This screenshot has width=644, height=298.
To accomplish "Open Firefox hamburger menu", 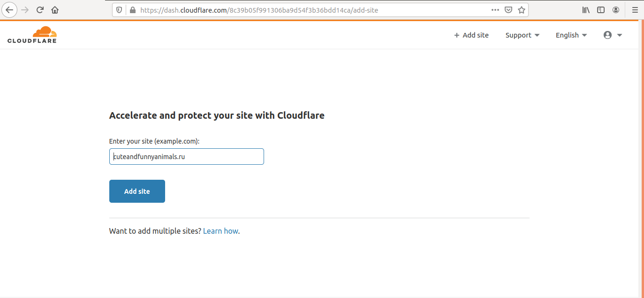I will (x=635, y=10).
